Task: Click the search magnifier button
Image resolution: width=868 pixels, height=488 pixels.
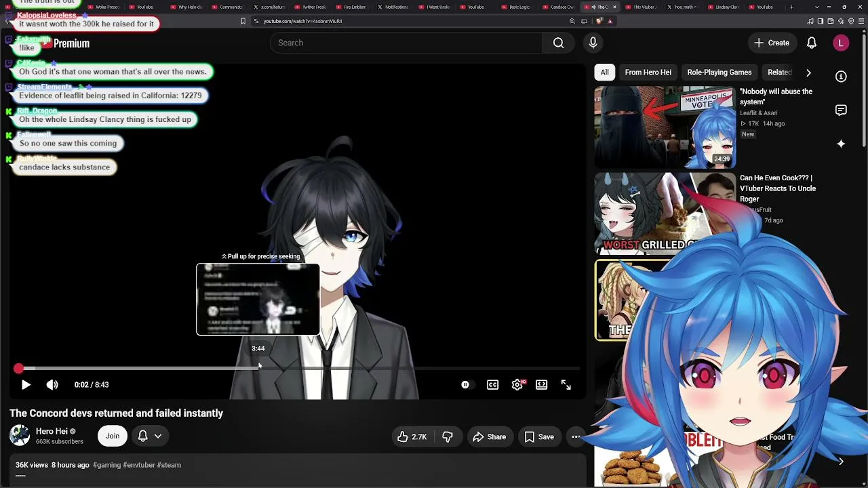Action: click(x=558, y=43)
